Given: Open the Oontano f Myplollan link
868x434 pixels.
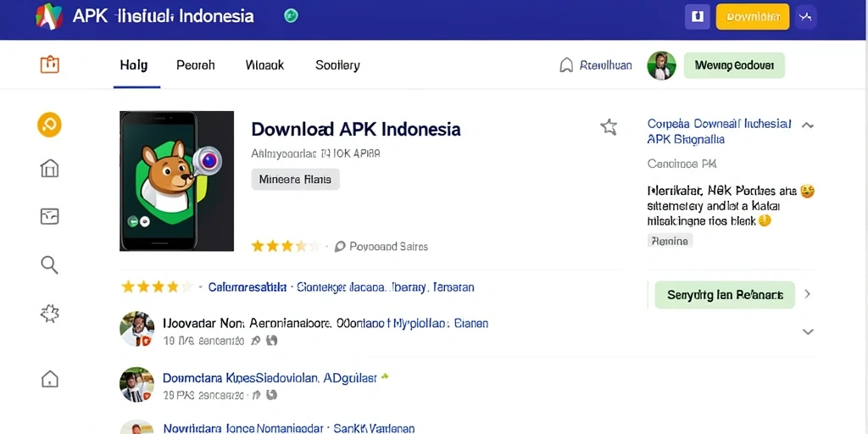Looking at the screenshot, I should (392, 323).
